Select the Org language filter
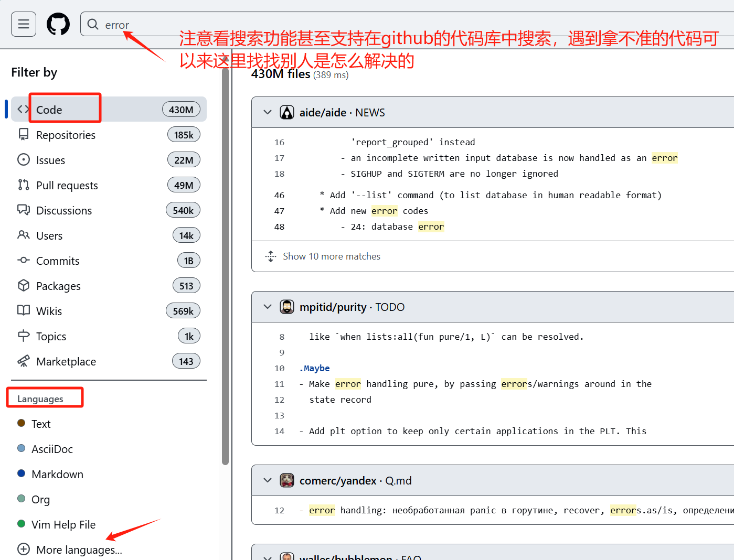 coord(40,499)
